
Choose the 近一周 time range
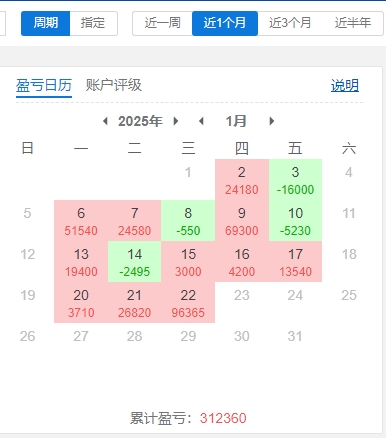[163, 23]
